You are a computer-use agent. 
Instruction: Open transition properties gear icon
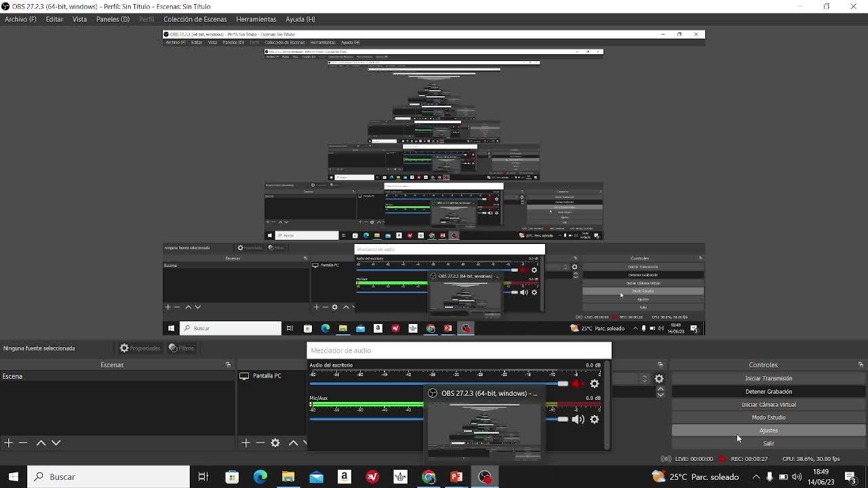pyautogui.click(x=659, y=379)
